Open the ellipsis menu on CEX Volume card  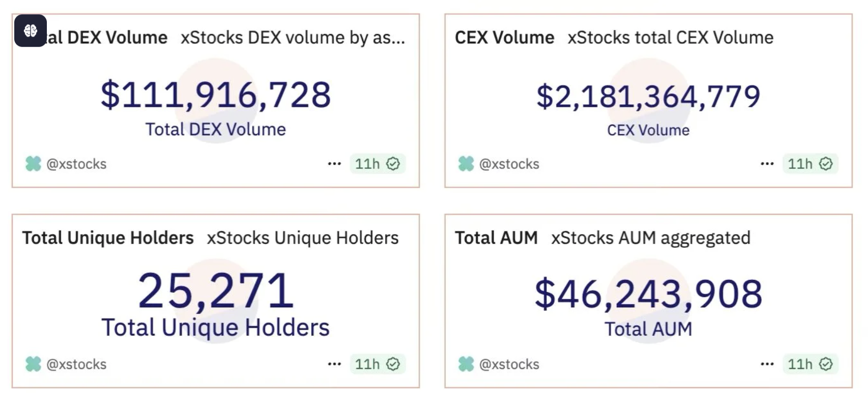point(767,163)
